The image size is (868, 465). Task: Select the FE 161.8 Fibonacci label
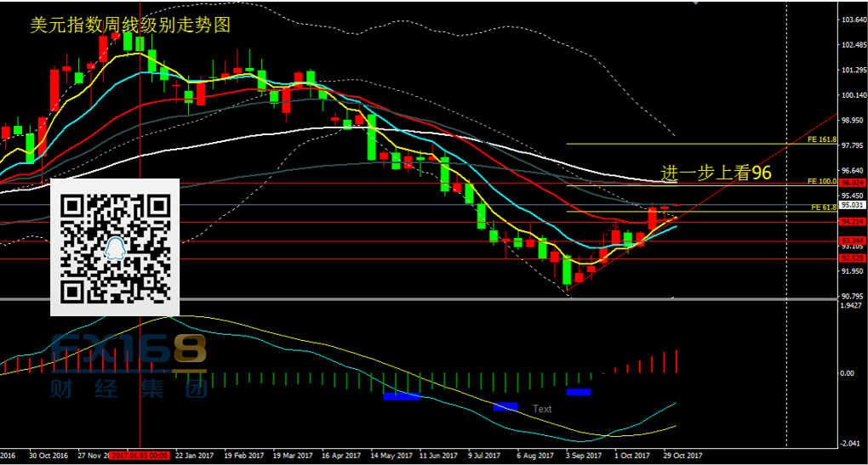click(x=822, y=139)
